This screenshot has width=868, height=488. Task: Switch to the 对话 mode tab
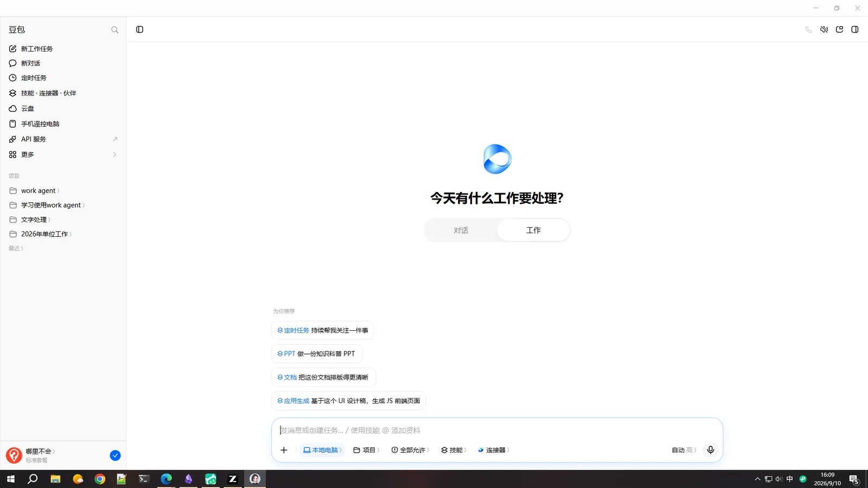click(461, 230)
